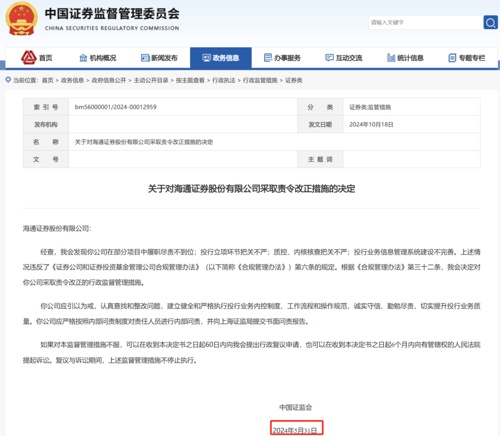Click the blue search magnifier button

point(490,22)
